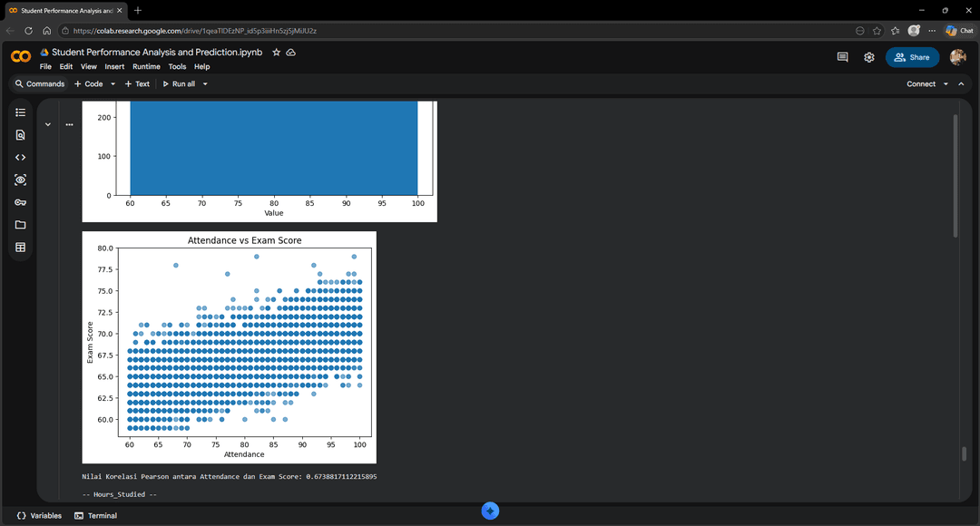Open the Tools menu
The width and height of the screenshot is (980, 526).
(177, 67)
